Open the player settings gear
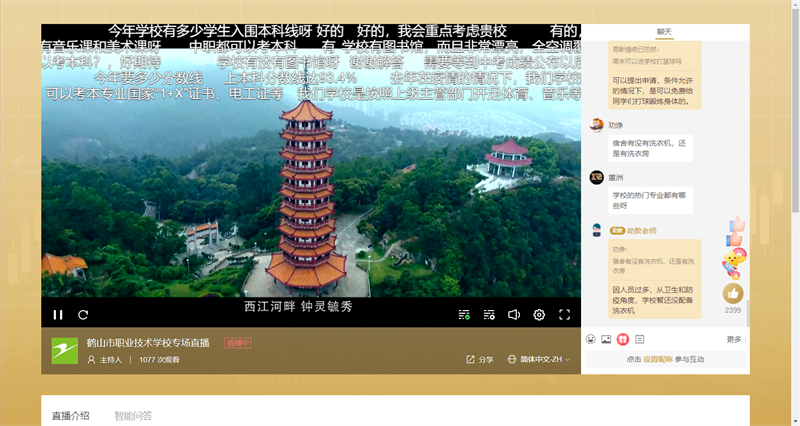The image size is (800, 426). pos(539,315)
